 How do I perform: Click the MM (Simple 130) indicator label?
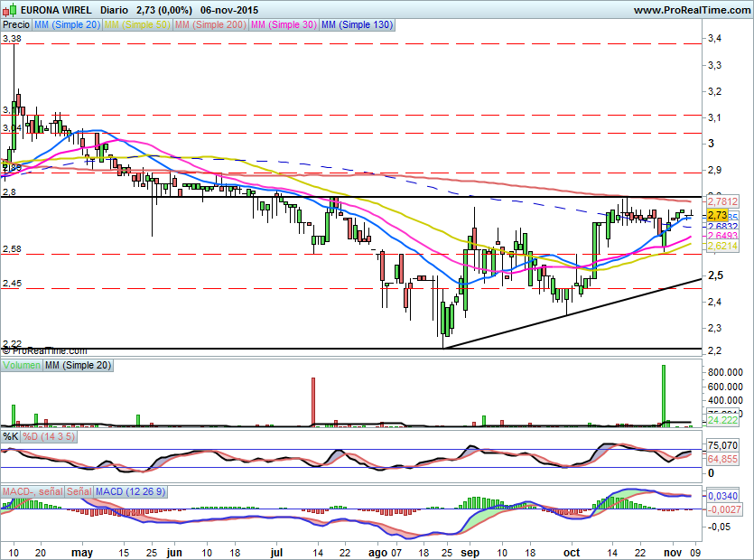click(357, 25)
